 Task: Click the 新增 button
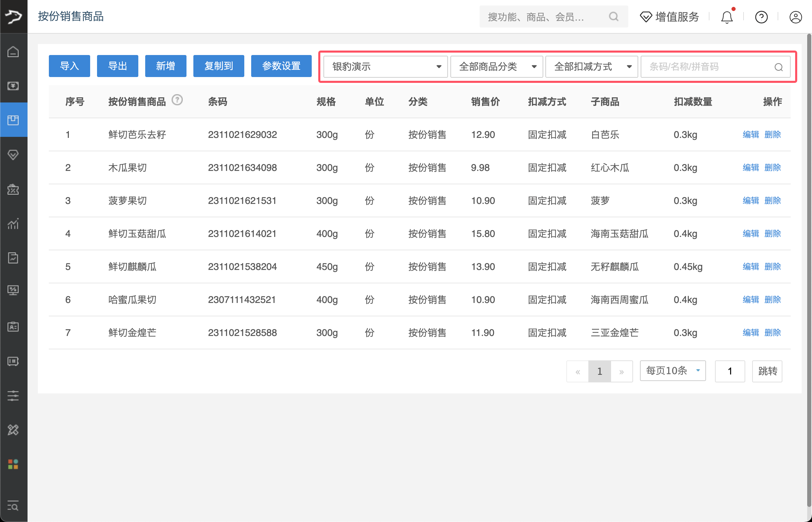[x=166, y=66]
